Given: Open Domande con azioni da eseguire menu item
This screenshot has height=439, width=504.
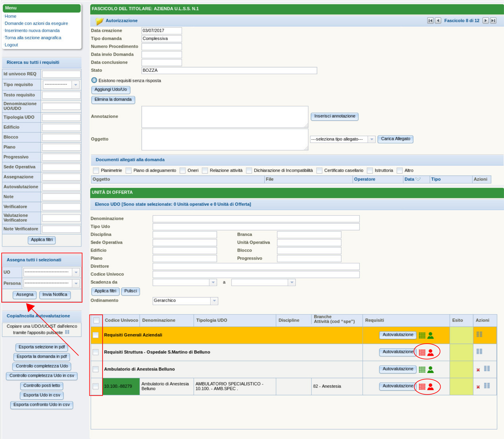Looking at the screenshot, I should click(36, 24).
